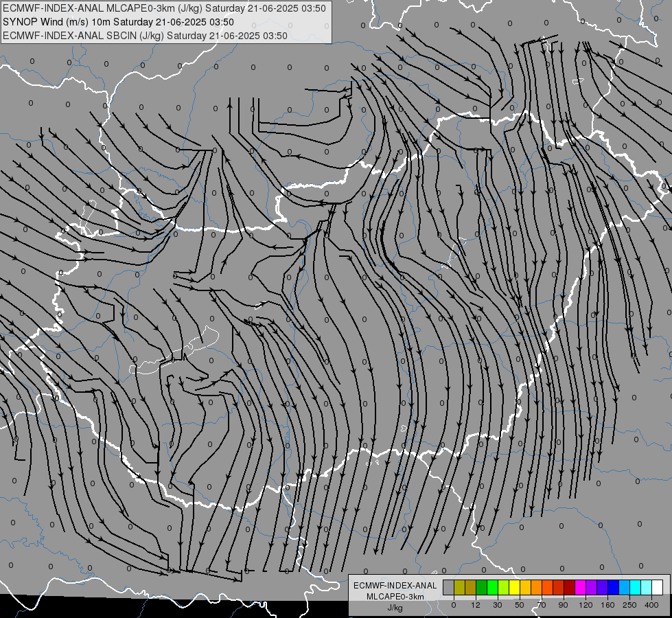Click the legend value label 400

(651, 605)
